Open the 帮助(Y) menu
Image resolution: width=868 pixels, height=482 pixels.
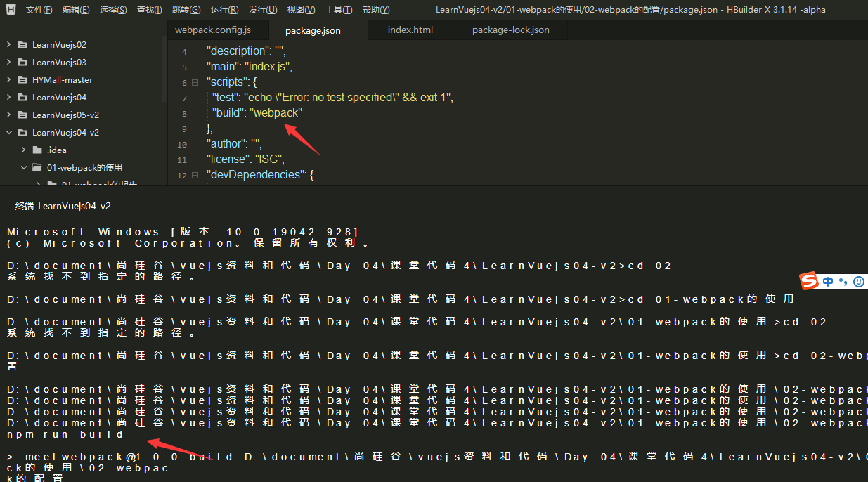coord(376,10)
